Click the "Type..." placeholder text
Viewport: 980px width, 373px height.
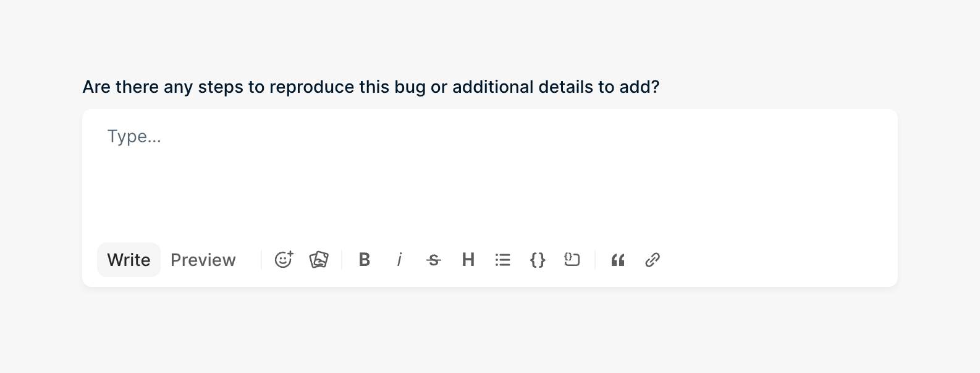(134, 136)
